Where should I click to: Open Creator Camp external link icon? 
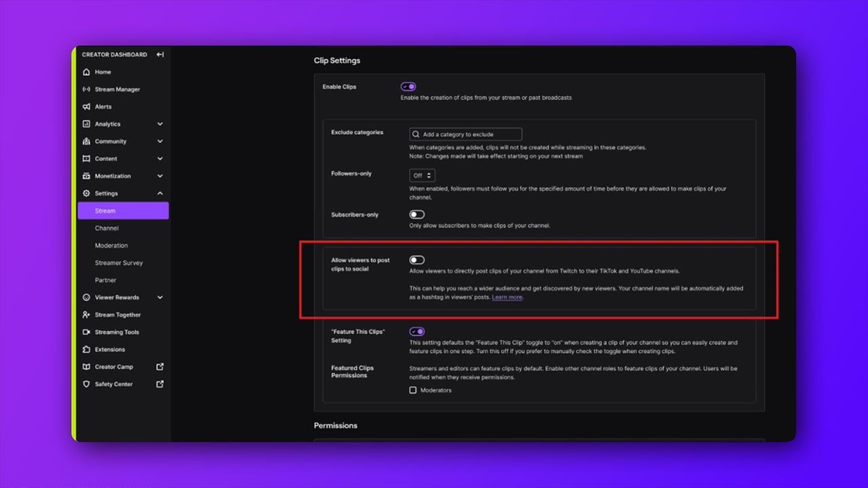click(x=160, y=367)
